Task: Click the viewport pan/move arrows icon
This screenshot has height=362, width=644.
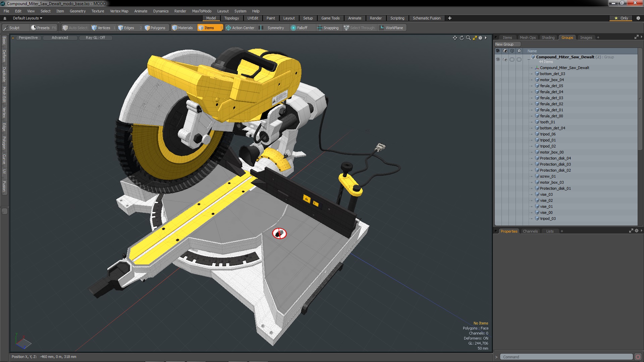Action: point(455,38)
